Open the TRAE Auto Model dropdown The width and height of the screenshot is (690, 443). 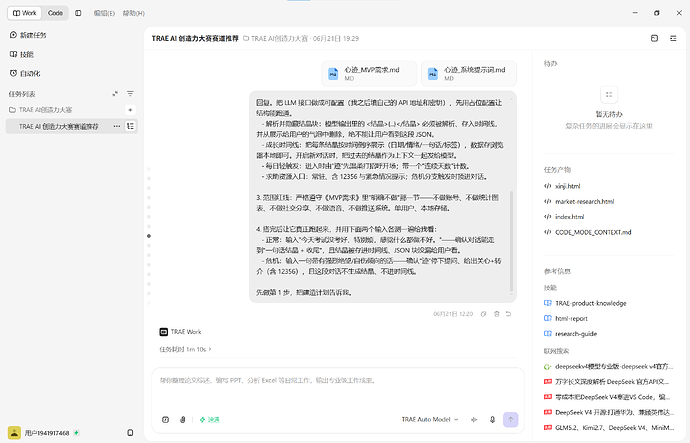(429, 420)
